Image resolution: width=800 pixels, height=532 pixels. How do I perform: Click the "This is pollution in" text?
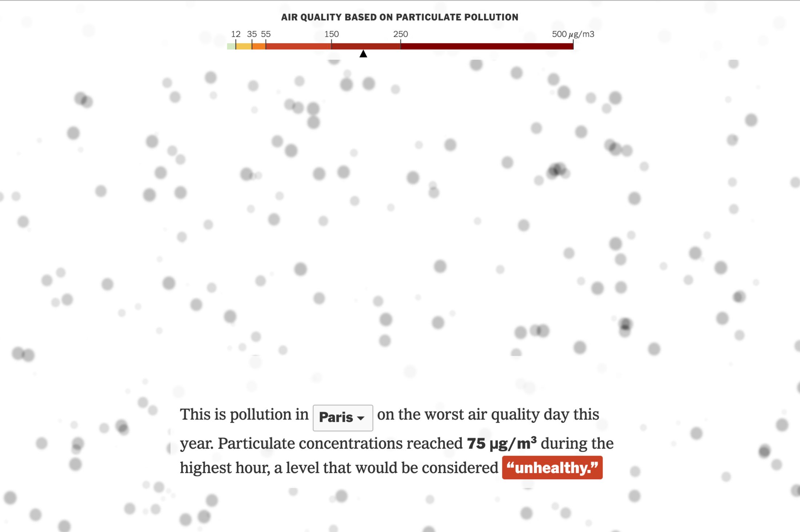coord(244,415)
